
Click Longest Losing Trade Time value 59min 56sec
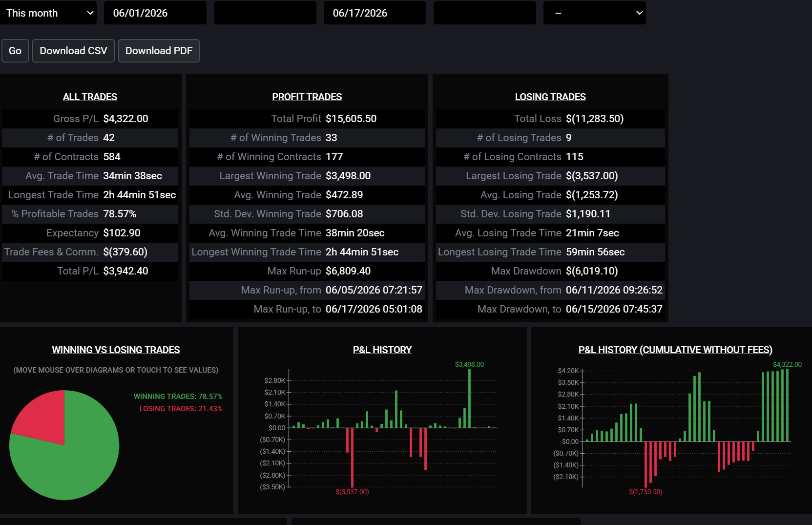(595, 252)
